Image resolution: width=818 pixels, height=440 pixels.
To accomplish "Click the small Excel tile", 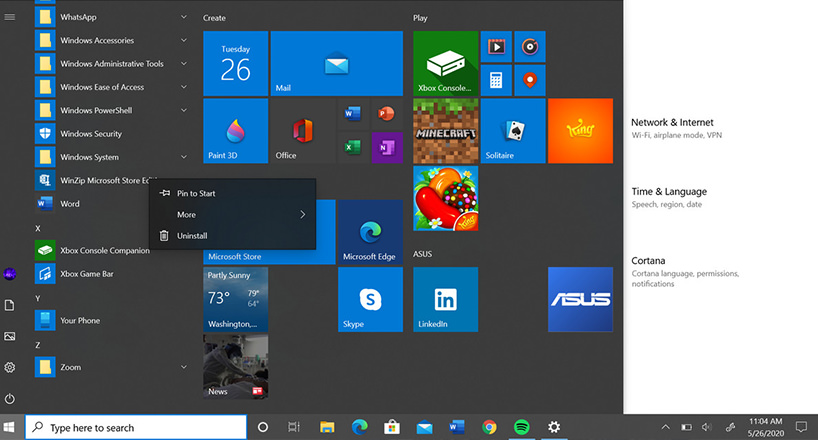I will click(353, 147).
